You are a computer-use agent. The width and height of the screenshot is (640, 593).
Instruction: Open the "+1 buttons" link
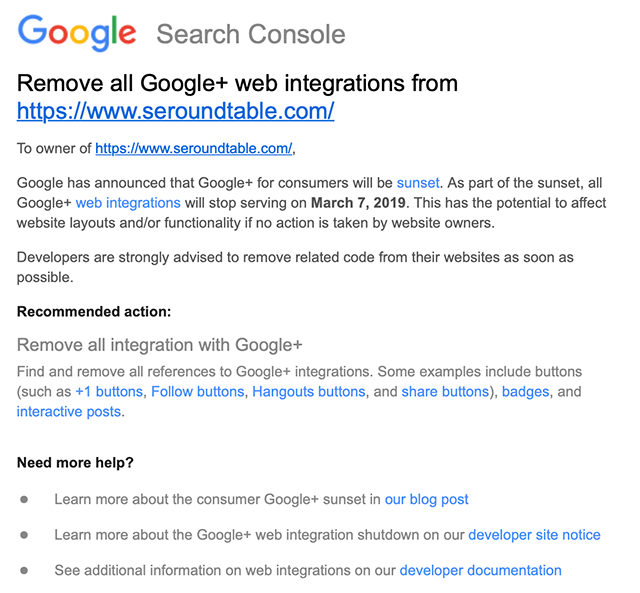(x=110, y=392)
